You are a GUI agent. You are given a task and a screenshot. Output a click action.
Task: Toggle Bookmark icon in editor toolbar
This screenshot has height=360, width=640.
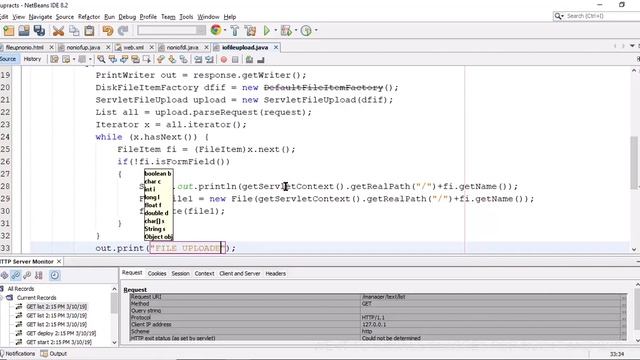pos(184,60)
